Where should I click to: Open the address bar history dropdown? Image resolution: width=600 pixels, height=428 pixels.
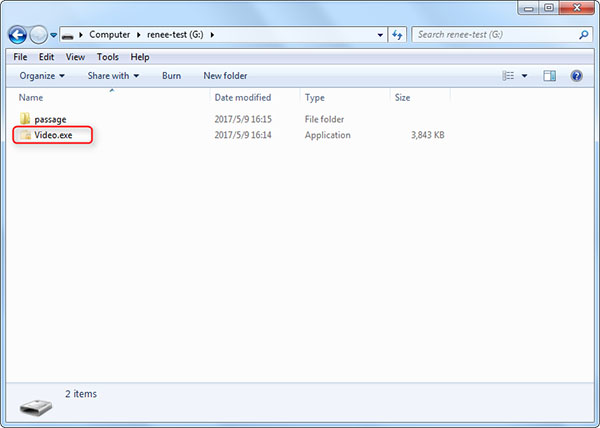[x=380, y=35]
